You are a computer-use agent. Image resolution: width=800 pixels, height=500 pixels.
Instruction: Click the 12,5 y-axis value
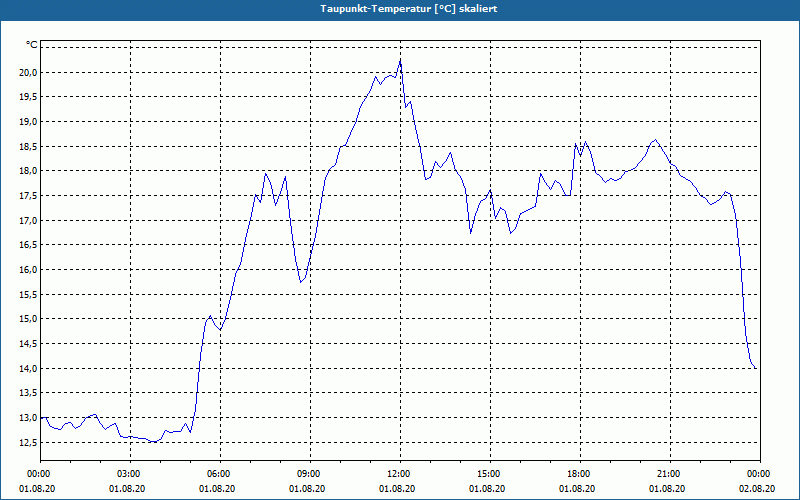(x=29, y=442)
